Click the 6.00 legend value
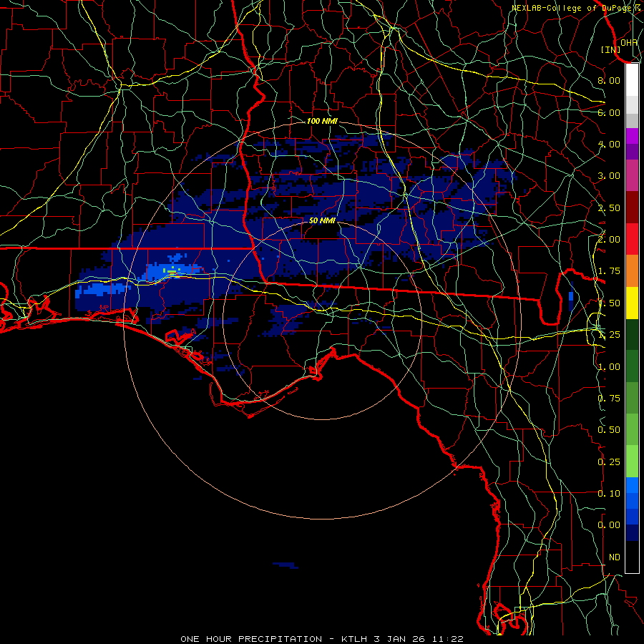Screen dimensions: 644x644 coord(609,112)
